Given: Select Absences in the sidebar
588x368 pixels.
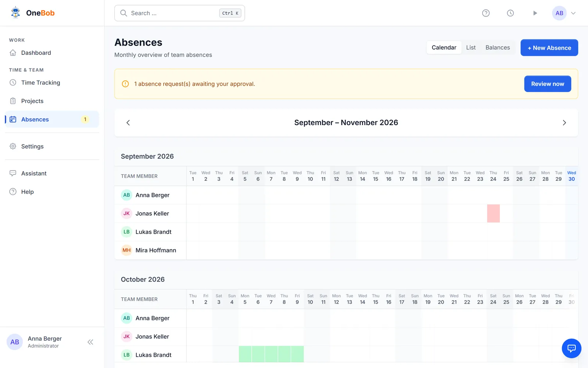Looking at the screenshot, I should click(x=52, y=119).
